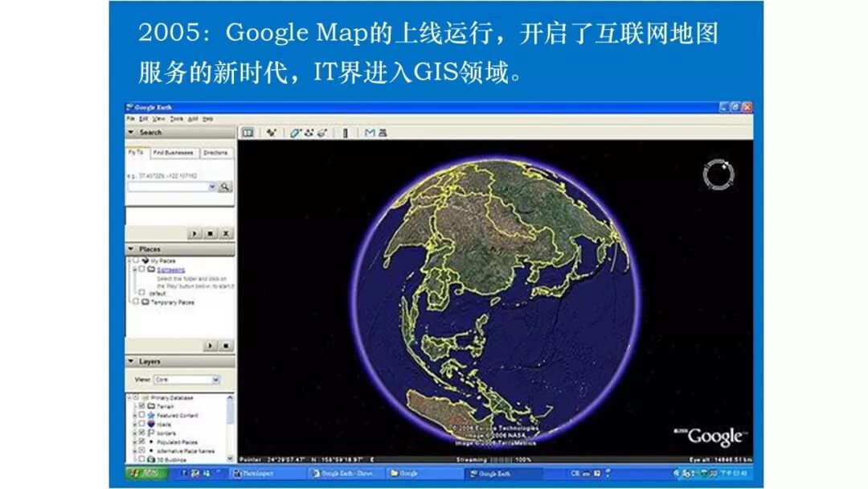Toggle the Temporary Places checkbox
The image size is (868, 489).
(x=136, y=302)
